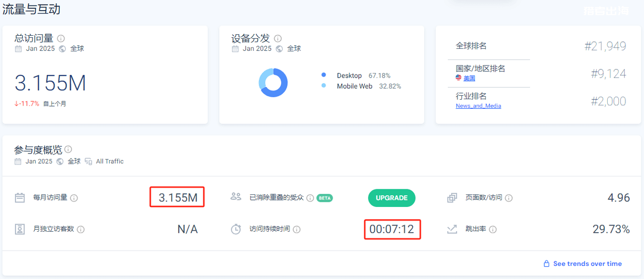Screen dimensions: 644x279
Task: Click country rank #9,124
Action: click(609, 74)
